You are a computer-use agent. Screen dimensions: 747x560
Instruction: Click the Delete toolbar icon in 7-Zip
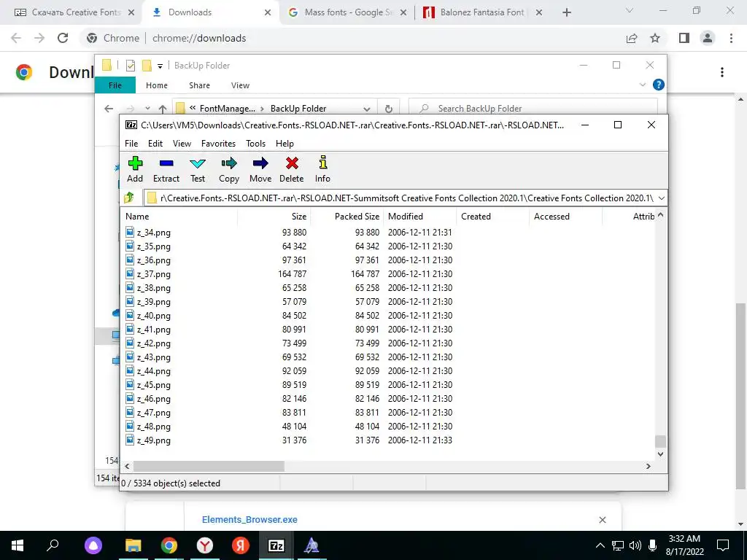tap(292, 169)
